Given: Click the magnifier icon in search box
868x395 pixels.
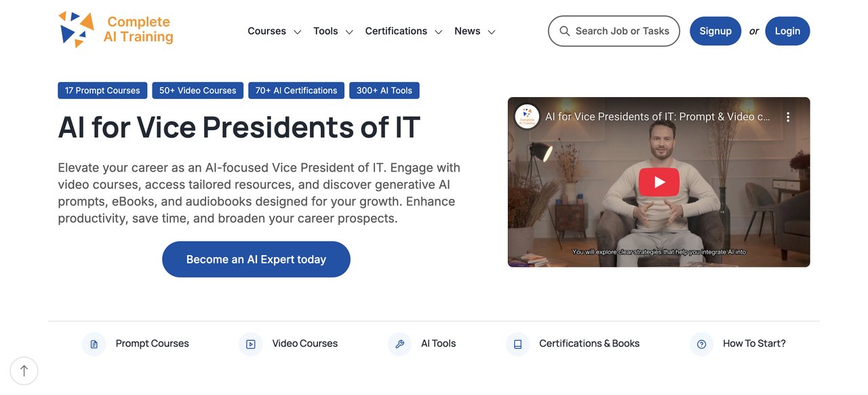Looking at the screenshot, I should click(x=564, y=31).
